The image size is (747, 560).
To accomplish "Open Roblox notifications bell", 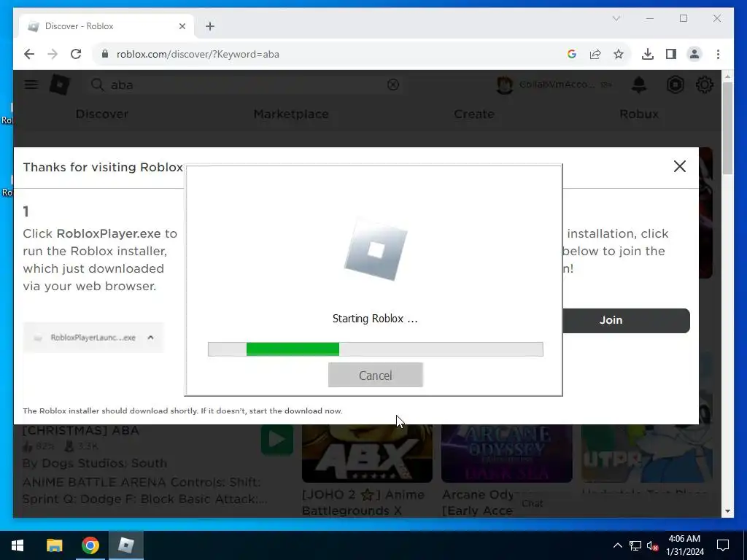I will point(639,85).
